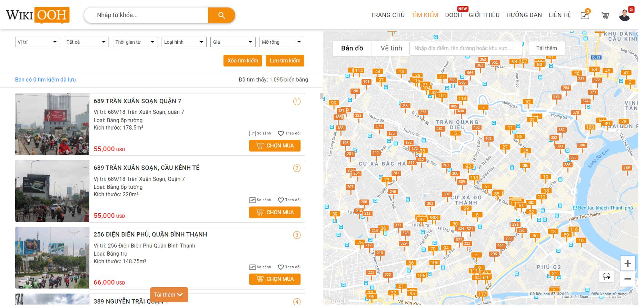644x308 pixels.
Task: Go to the DOOH menu item
Action: [x=453, y=15]
